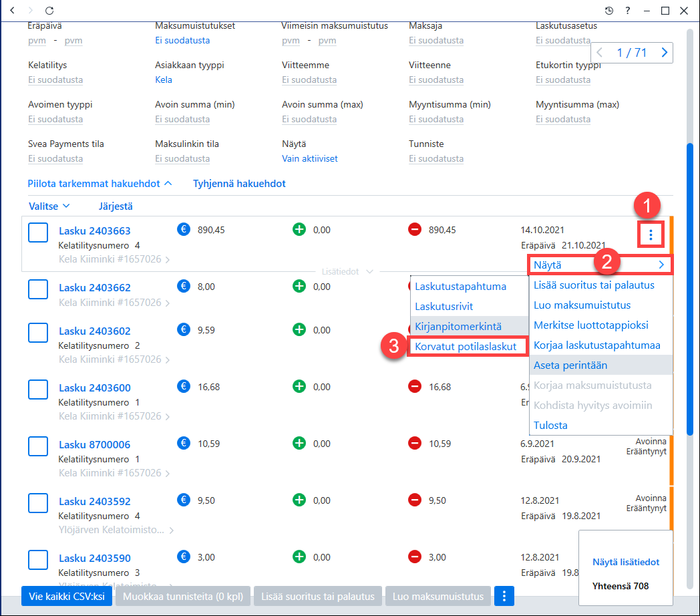Click the Eräpäivä start pvm date field
The height and width of the screenshot is (616, 700).
click(x=37, y=40)
